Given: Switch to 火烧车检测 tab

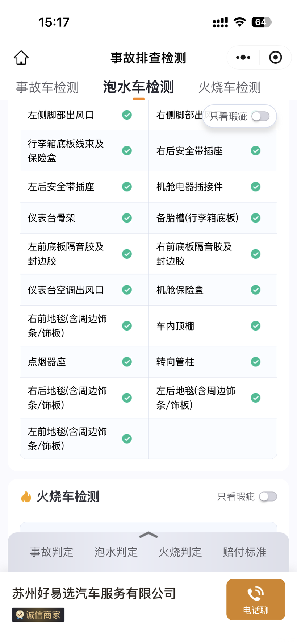Looking at the screenshot, I should (x=230, y=87).
